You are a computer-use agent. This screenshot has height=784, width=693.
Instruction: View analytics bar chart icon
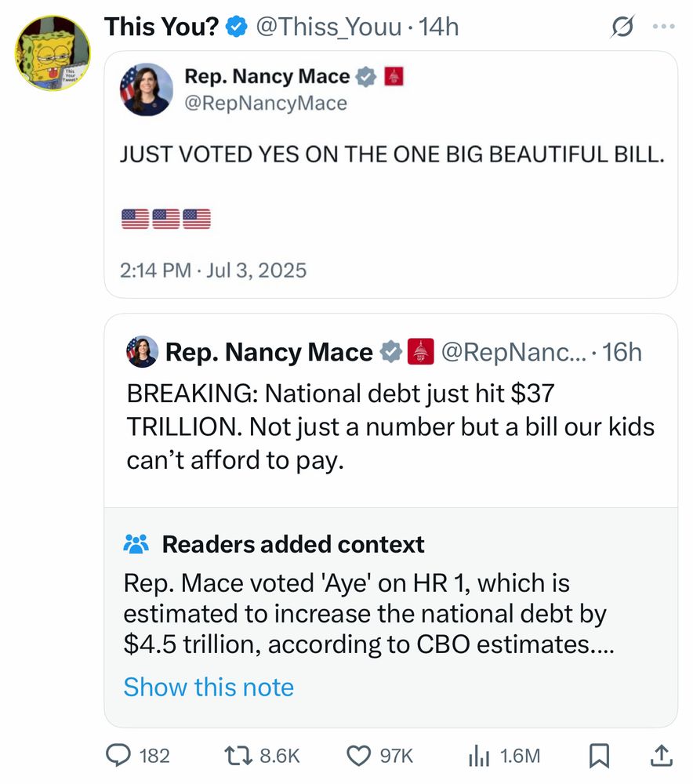point(478,756)
